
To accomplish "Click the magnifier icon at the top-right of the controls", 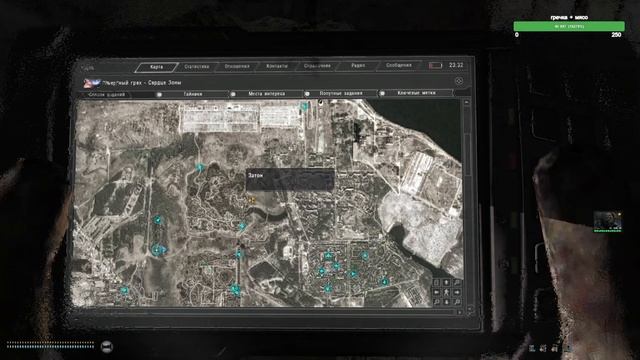I will pyautogui.click(x=457, y=282).
